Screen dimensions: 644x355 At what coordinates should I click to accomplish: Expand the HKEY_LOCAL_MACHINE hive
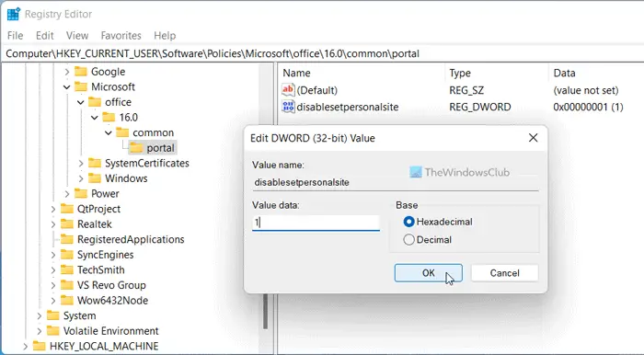point(25,346)
